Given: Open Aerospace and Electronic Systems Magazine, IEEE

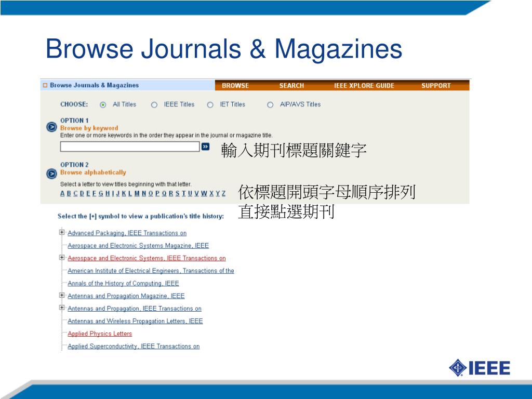Looking at the screenshot, I should (x=138, y=246).
